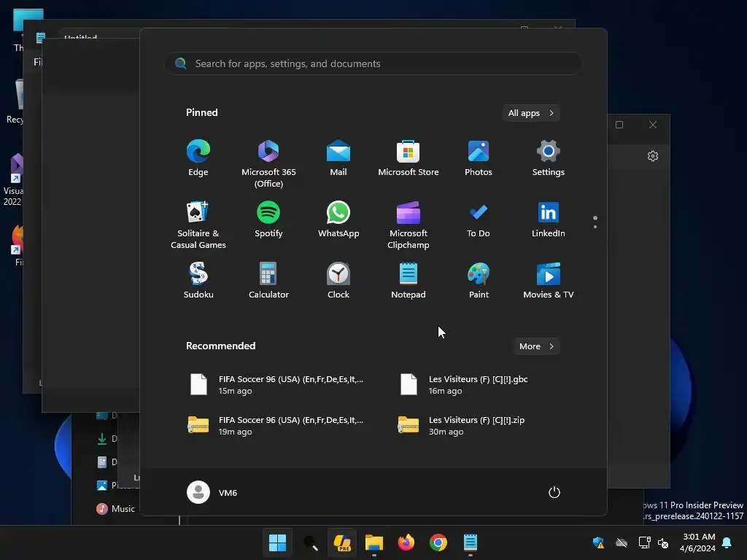Open taskbar Search magnifier
The height and width of the screenshot is (560, 747).
[310, 542]
